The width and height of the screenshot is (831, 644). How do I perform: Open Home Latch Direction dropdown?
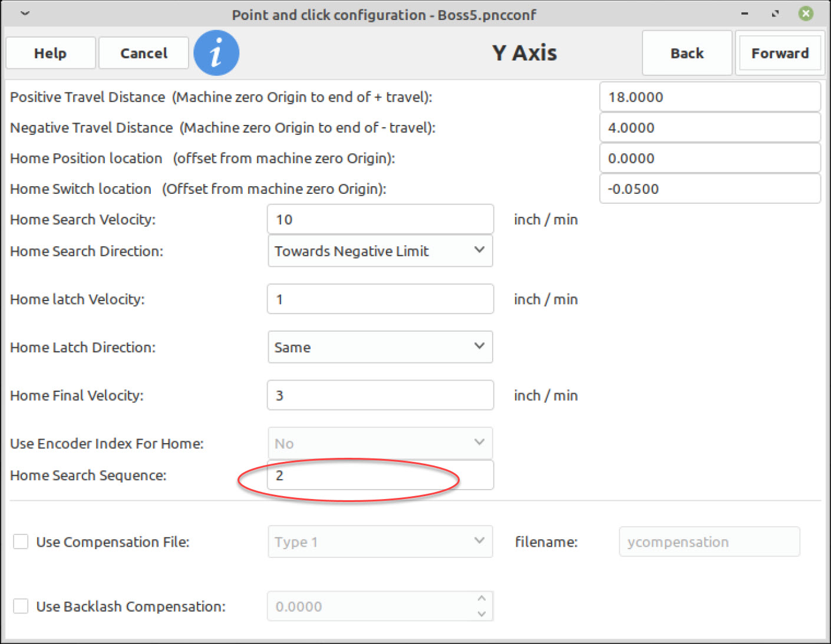click(380, 347)
